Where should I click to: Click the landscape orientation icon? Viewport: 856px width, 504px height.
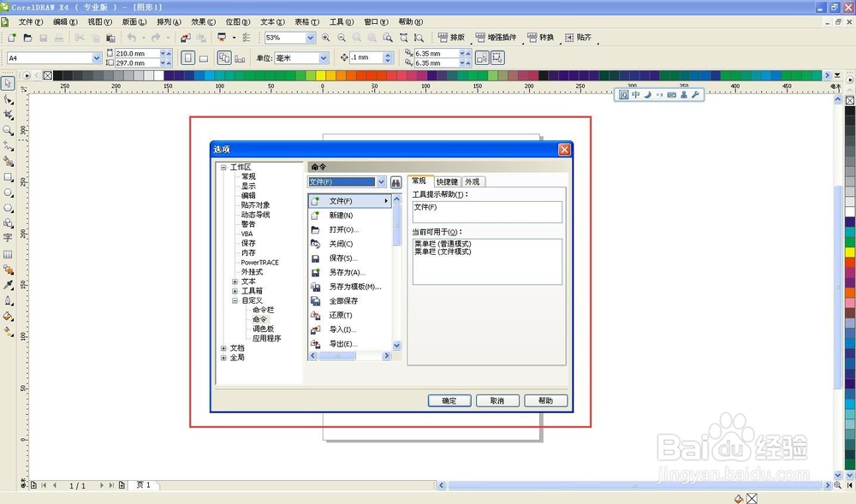click(204, 58)
